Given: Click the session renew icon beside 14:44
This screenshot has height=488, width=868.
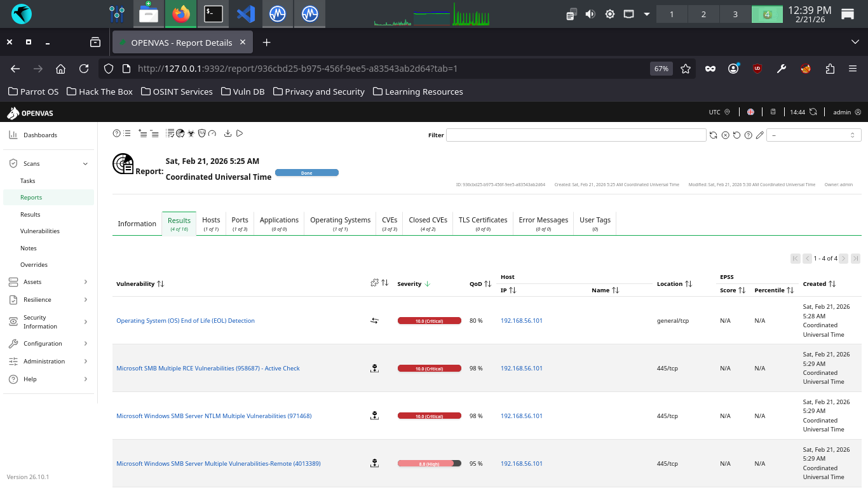Looking at the screenshot, I should 813,112.
